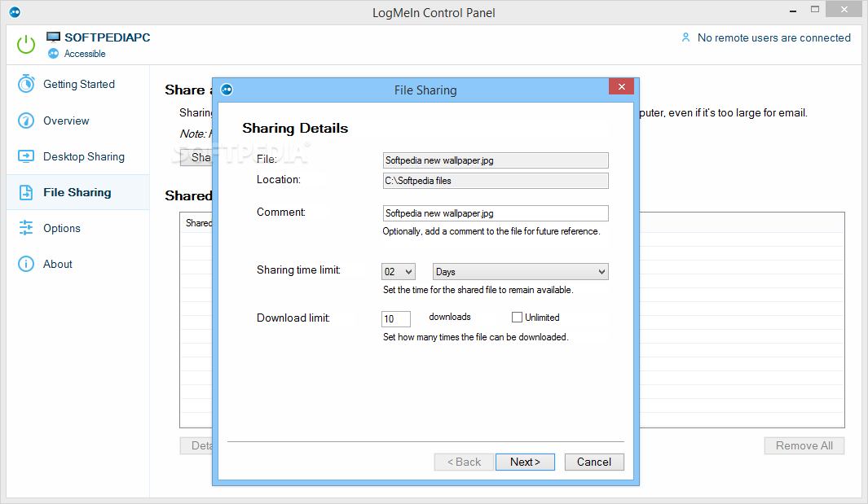Click the LogMeIn logo in File Sharing dialog
868x504 pixels.
[x=227, y=90]
